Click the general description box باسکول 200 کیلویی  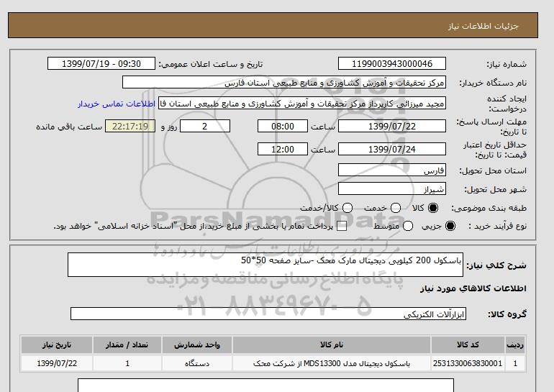[265, 265]
